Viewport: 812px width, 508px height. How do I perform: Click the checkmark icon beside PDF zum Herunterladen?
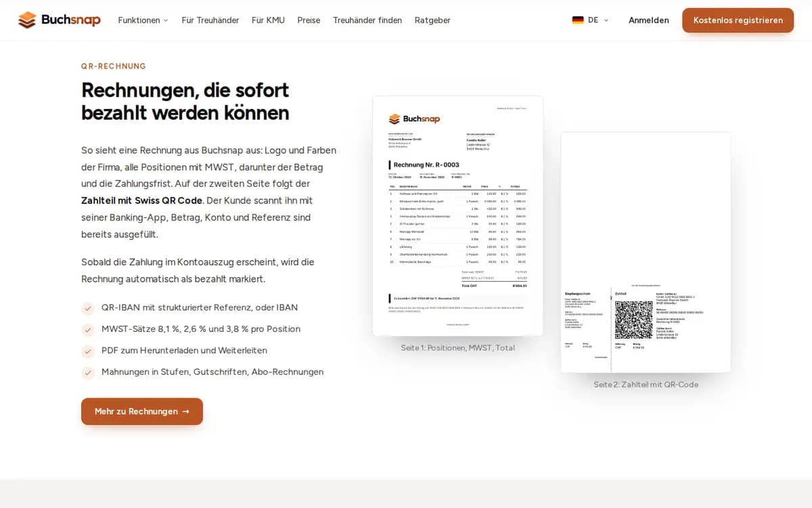pos(88,352)
